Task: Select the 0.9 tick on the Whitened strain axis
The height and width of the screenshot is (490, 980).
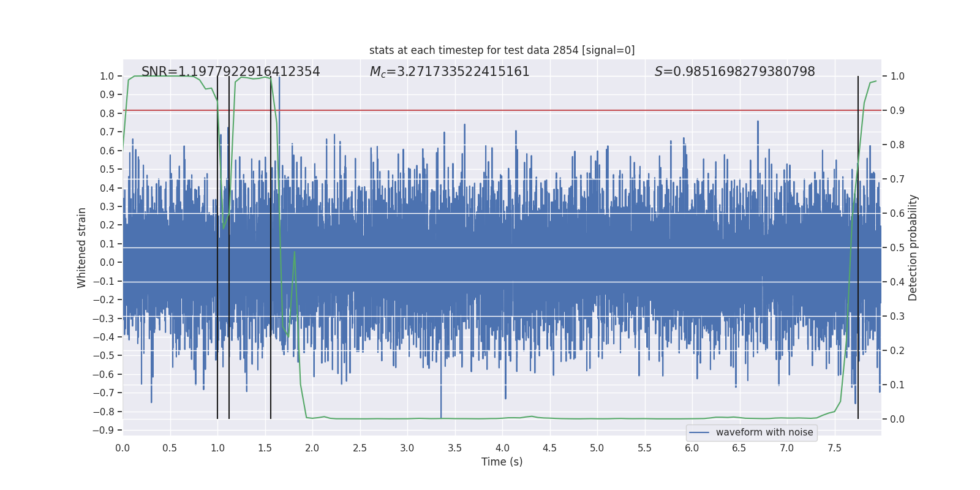Action: [107, 94]
